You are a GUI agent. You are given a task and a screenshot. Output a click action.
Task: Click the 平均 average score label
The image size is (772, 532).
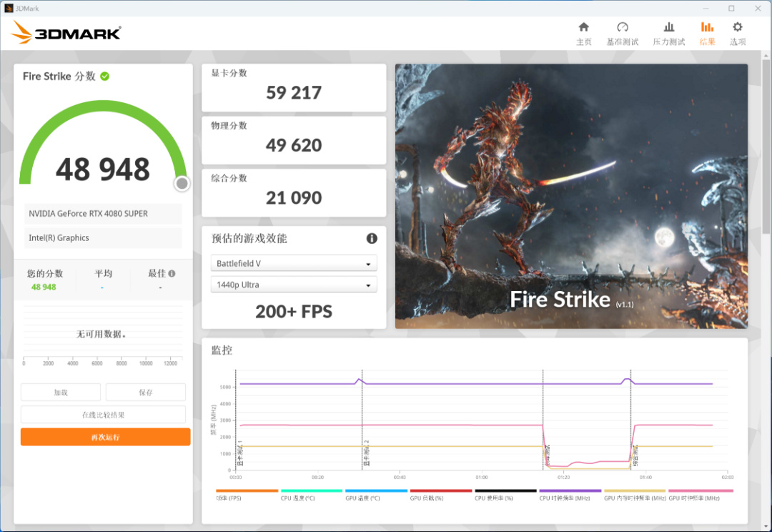point(104,273)
